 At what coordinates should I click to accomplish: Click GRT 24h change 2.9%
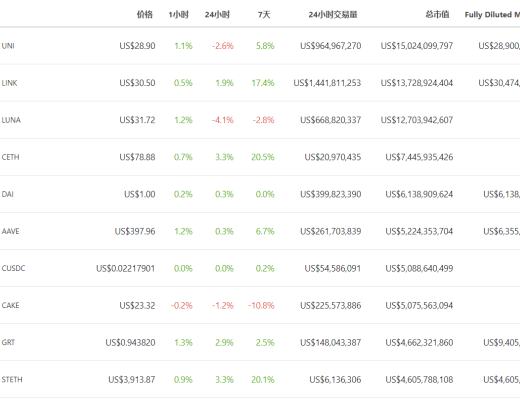[224, 342]
